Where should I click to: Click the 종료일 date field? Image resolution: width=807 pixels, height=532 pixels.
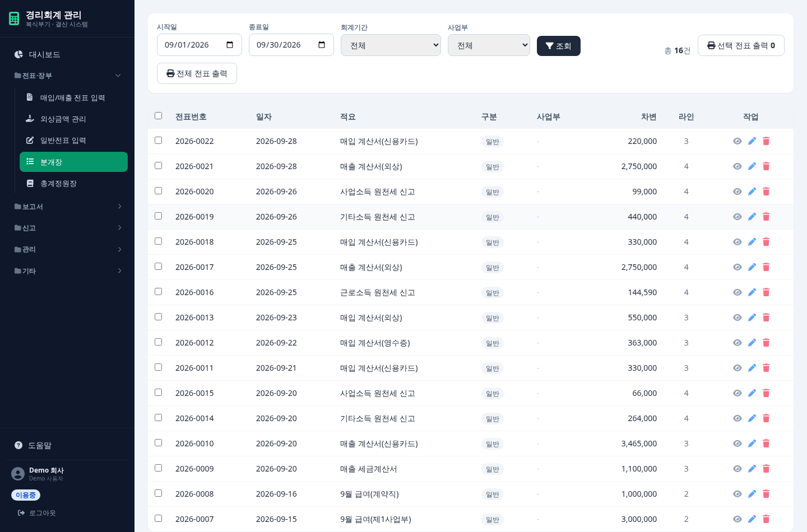pos(291,45)
